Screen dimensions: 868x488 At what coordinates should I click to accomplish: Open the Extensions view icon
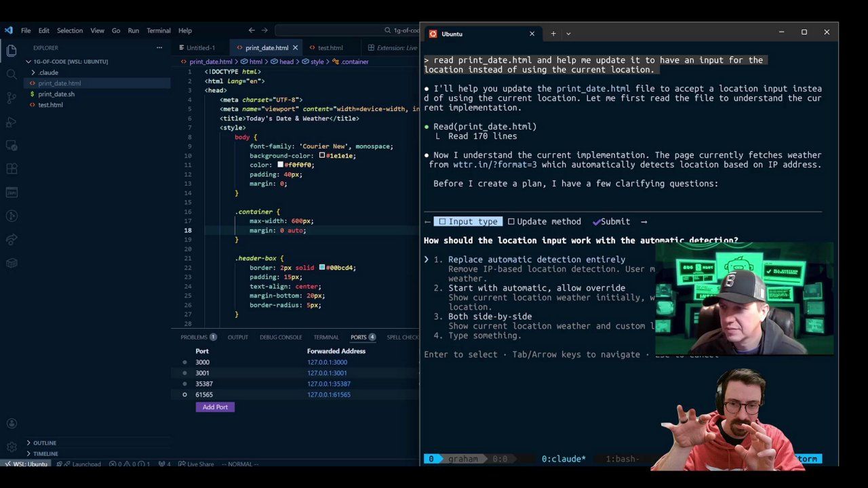(12, 169)
